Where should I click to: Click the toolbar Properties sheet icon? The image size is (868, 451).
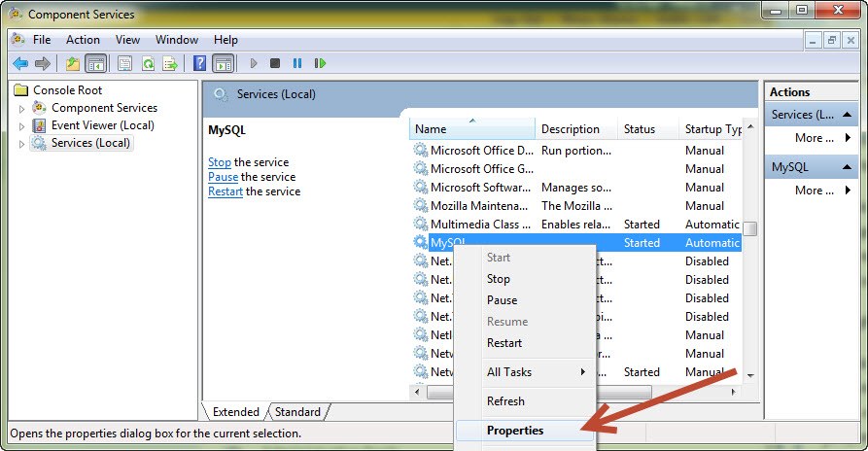pos(125,63)
